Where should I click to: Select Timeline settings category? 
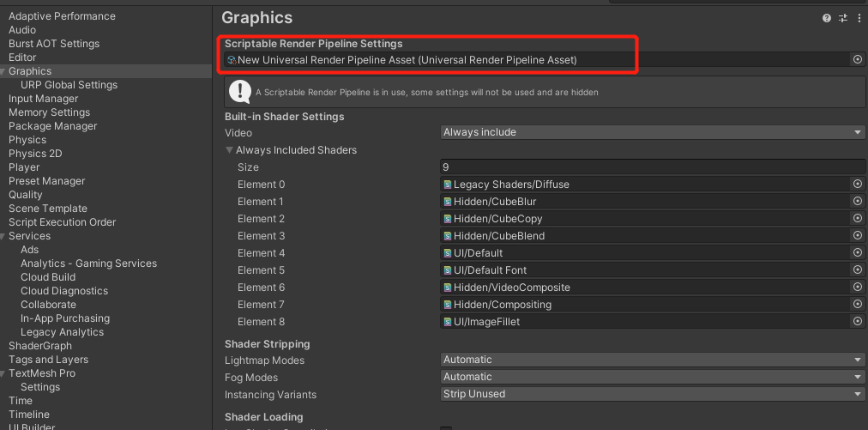(29, 415)
